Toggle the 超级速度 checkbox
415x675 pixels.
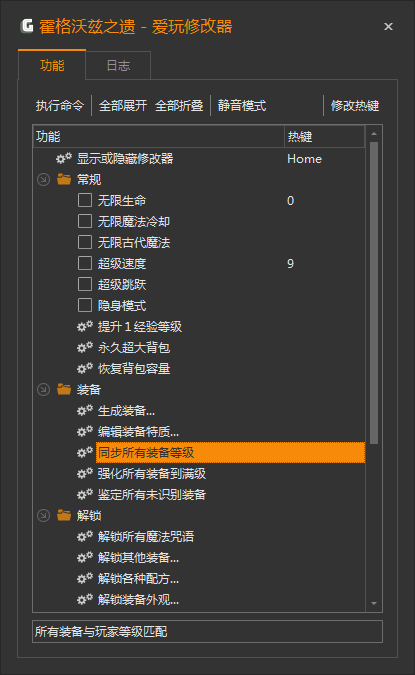(x=85, y=263)
